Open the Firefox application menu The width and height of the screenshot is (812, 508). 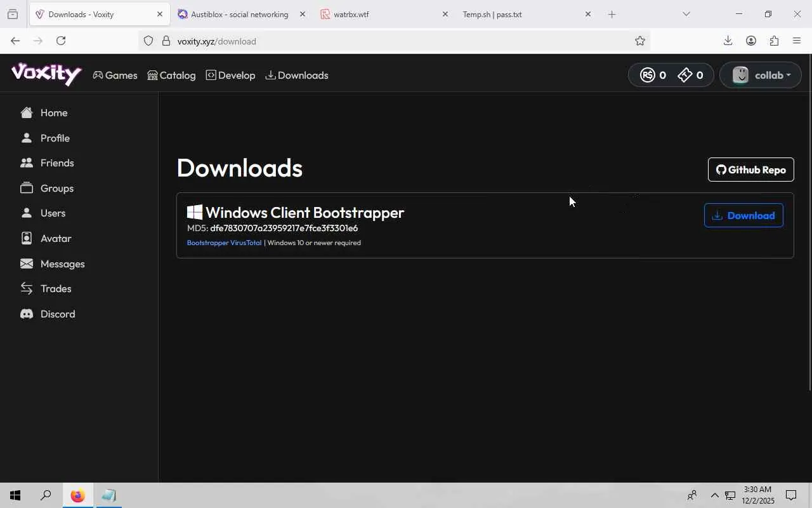[797, 41]
